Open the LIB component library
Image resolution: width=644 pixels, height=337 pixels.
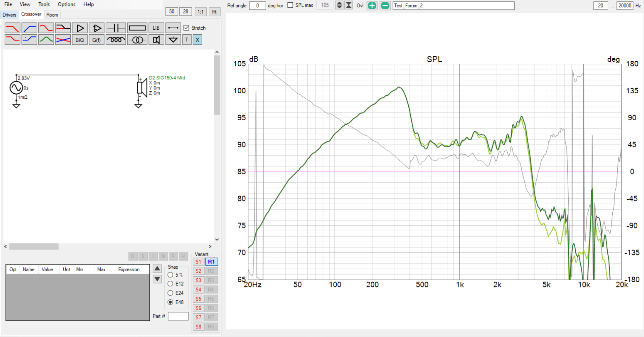[x=156, y=28]
